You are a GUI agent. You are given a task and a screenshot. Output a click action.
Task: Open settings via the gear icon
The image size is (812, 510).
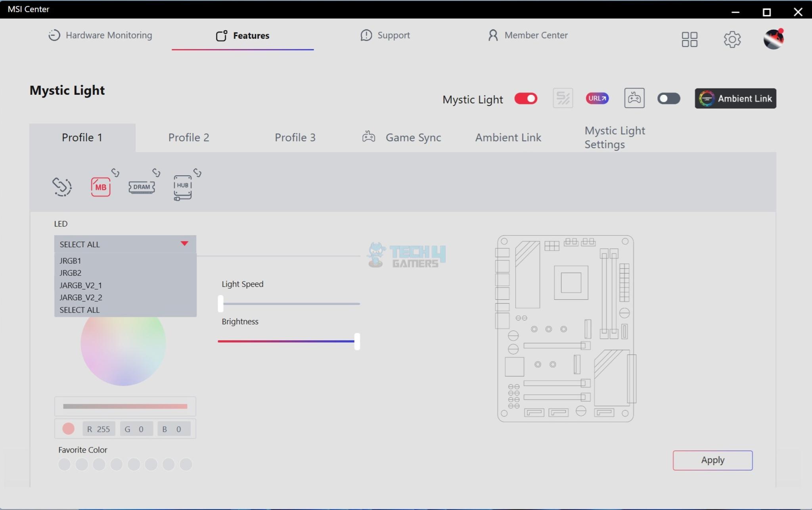click(732, 39)
